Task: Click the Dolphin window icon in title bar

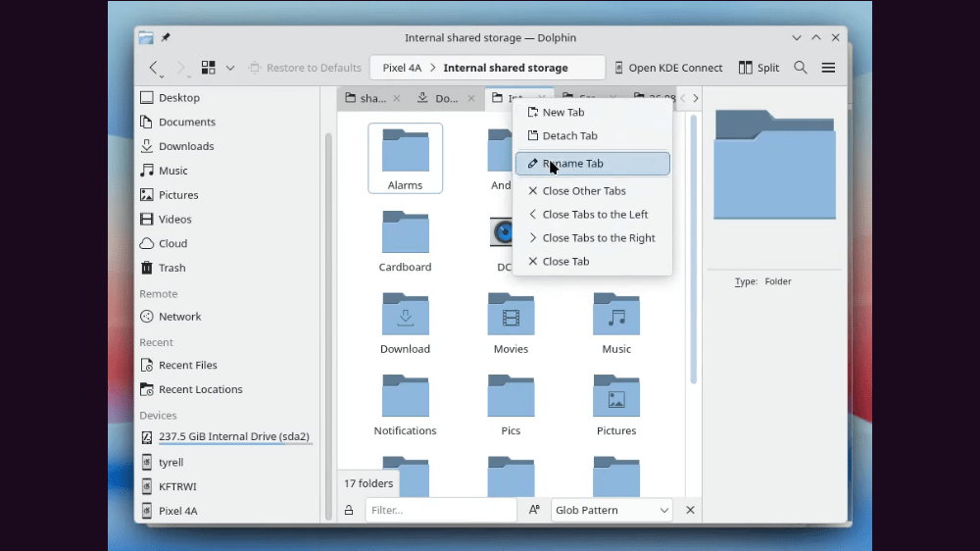Action: (x=146, y=37)
